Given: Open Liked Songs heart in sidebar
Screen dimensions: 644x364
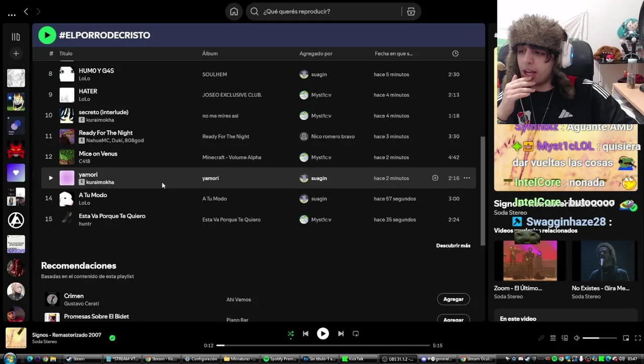Looking at the screenshot, I should [x=16, y=173].
